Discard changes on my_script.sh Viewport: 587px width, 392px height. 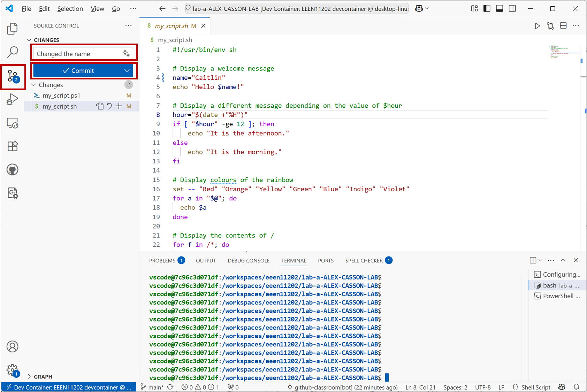(109, 106)
